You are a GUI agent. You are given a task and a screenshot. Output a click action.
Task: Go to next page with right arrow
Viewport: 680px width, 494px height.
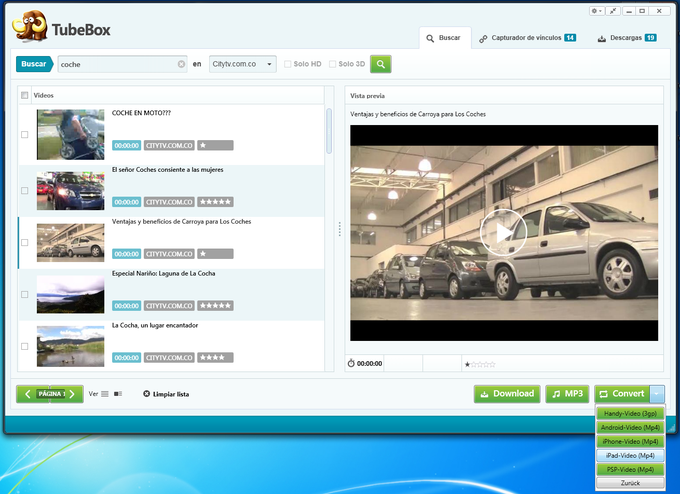pyautogui.click(x=73, y=394)
